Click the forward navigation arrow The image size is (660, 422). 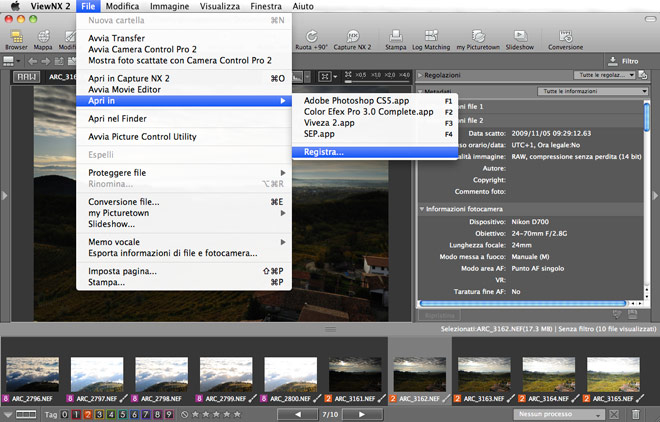pyautogui.click(x=45, y=61)
